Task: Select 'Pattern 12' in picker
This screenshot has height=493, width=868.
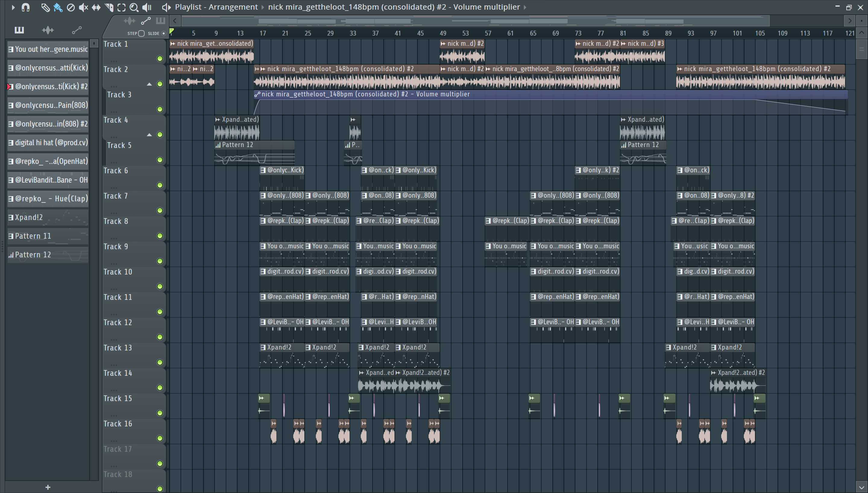Action: 48,255
